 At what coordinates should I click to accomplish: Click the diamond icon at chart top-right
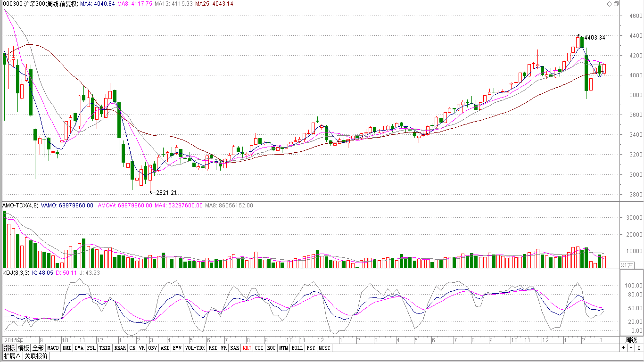click(610, 4)
